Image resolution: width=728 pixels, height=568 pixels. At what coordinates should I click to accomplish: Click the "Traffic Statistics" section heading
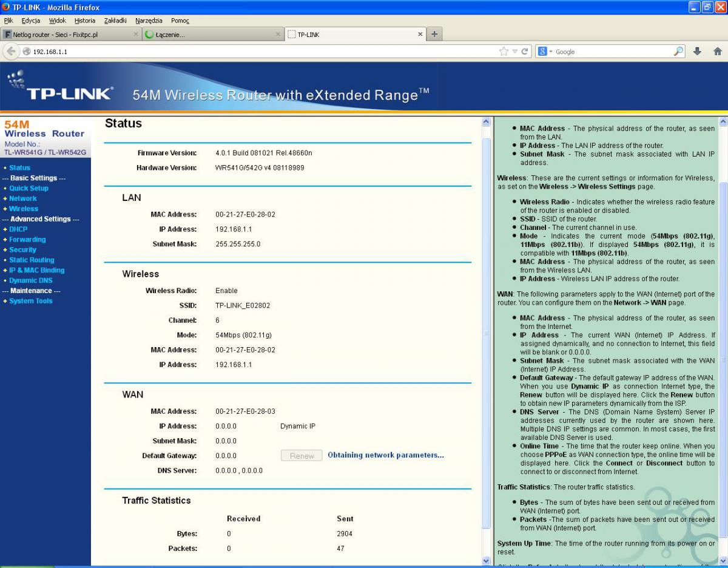tap(157, 501)
